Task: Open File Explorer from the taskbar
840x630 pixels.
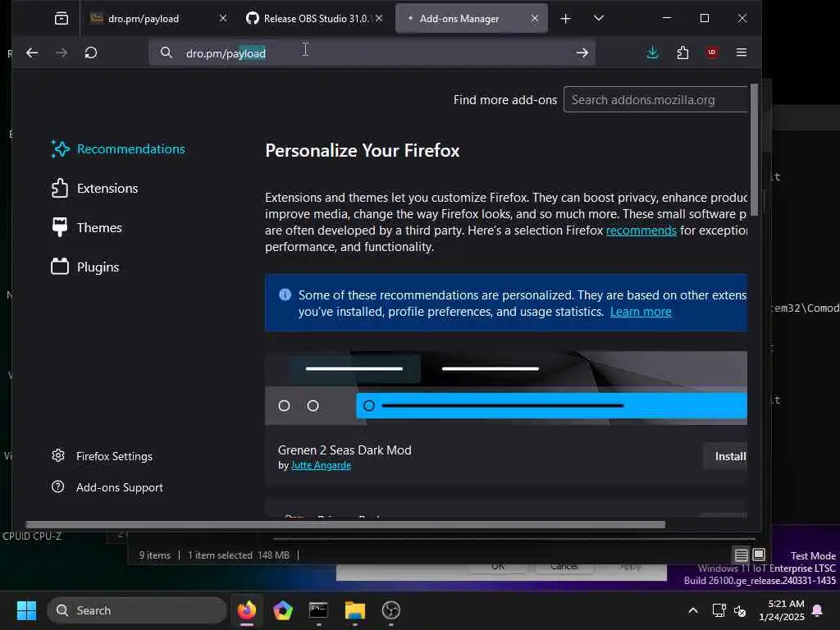Action: (x=354, y=610)
